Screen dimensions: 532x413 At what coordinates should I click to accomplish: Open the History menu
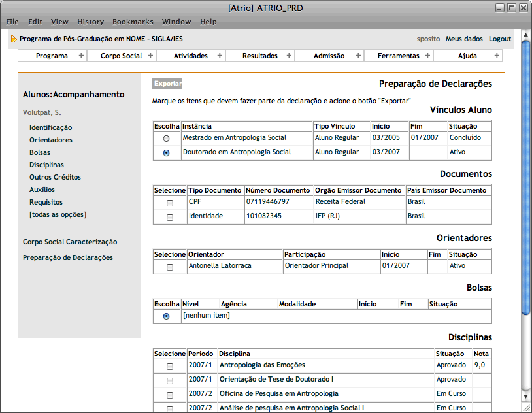(90, 22)
